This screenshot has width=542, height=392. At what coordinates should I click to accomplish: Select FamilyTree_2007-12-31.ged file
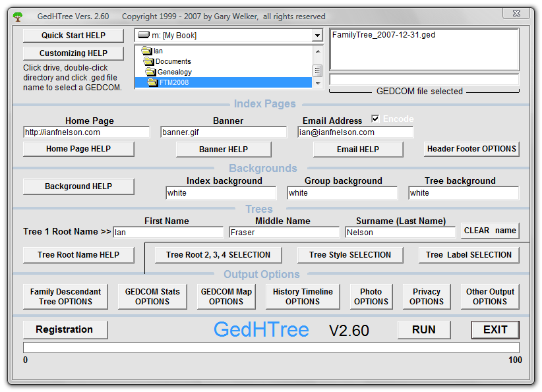383,35
